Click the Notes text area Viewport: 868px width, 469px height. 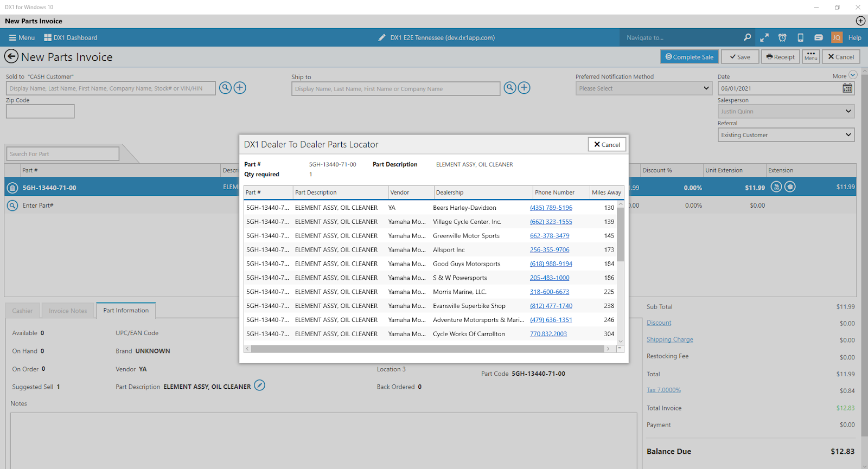[323, 440]
